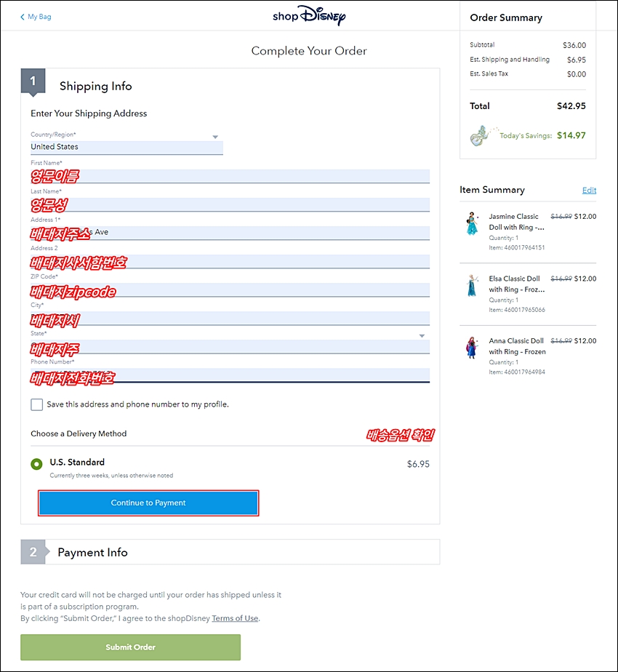Select the U.S. Standard delivery radio button
This screenshot has height=672, width=618.
[x=37, y=464]
